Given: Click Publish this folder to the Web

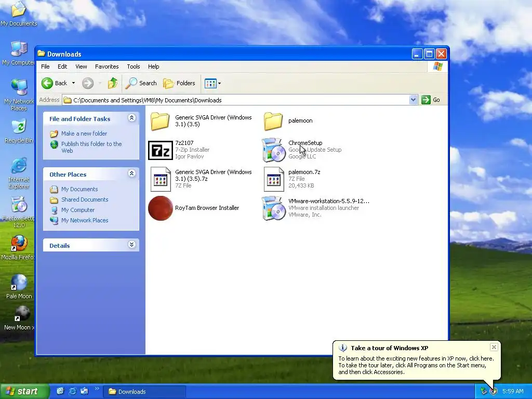Looking at the screenshot, I should click(91, 147).
